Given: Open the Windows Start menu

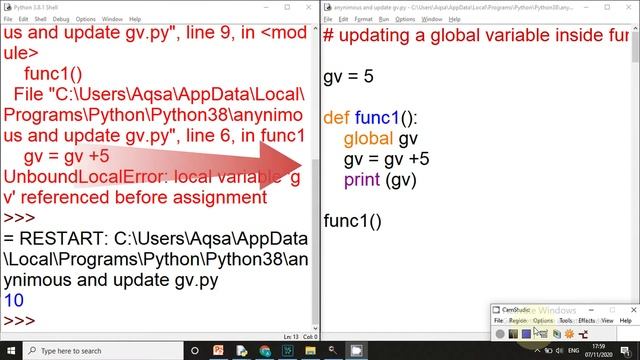Looking at the screenshot, I should 11,351.
